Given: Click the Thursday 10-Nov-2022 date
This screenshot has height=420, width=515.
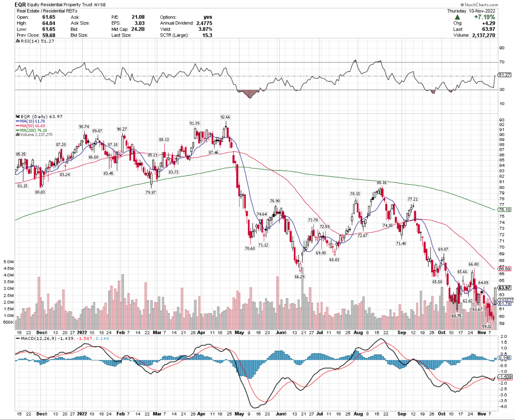Looking at the screenshot, I should click(x=471, y=11).
